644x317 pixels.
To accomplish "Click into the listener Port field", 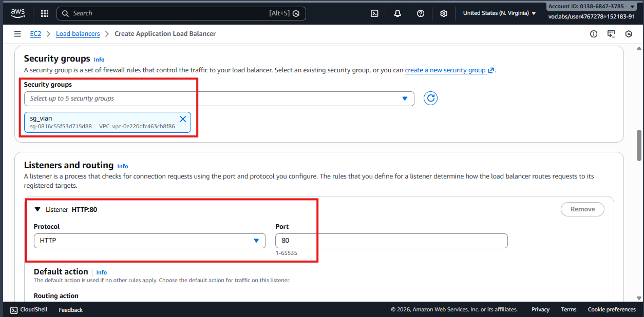I will [391, 241].
